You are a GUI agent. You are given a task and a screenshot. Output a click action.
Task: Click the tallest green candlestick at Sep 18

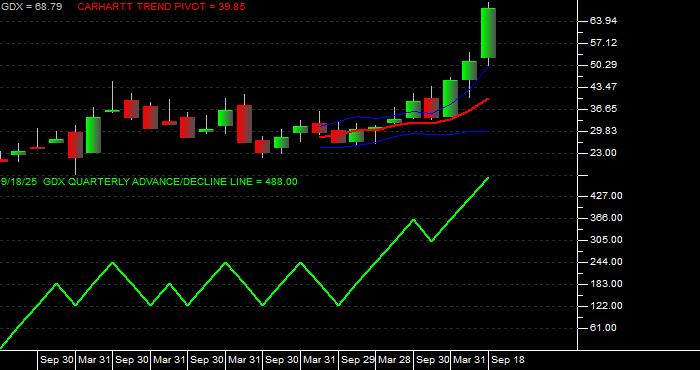pyautogui.click(x=488, y=33)
